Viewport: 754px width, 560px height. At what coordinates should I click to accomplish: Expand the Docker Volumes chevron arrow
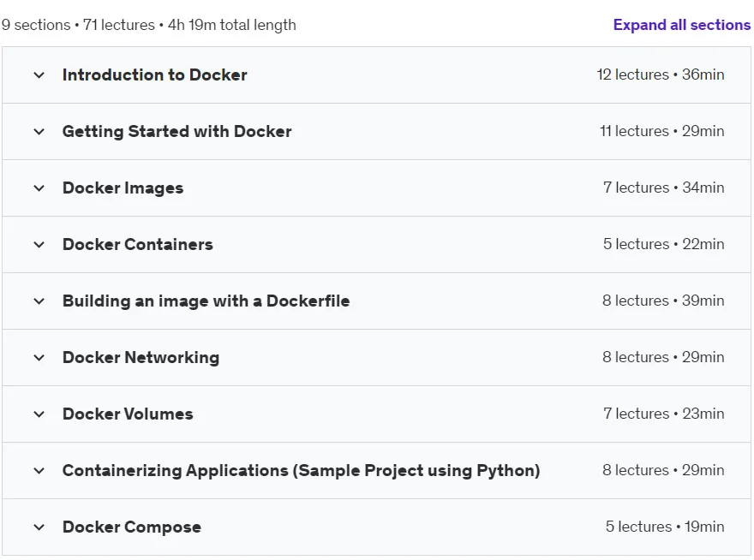click(x=39, y=414)
